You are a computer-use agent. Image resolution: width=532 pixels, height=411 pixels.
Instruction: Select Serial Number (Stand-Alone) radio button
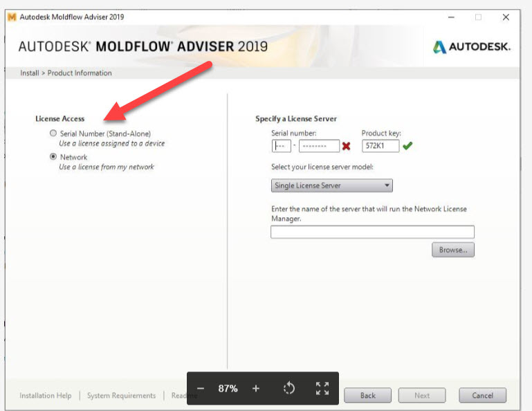pyautogui.click(x=53, y=133)
